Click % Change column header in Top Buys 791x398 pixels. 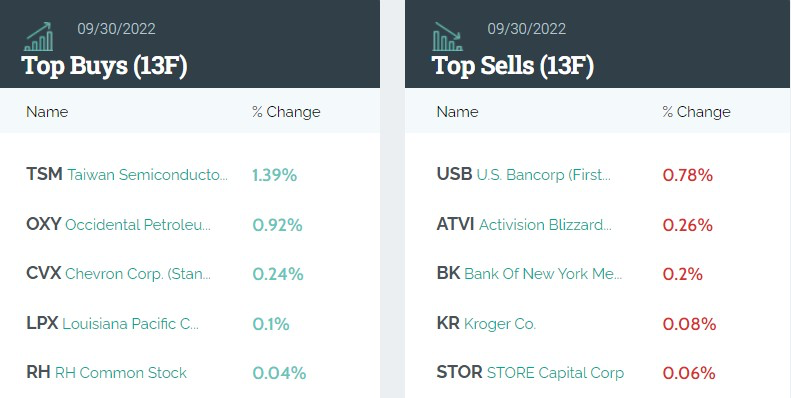[x=286, y=111]
